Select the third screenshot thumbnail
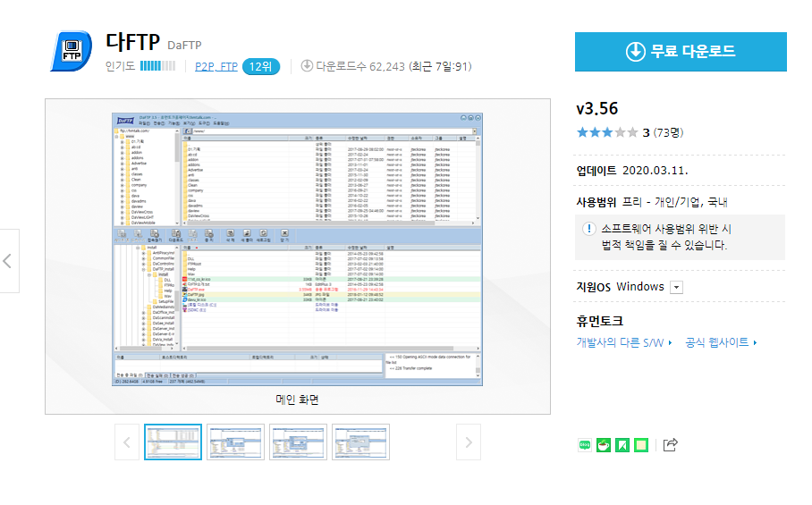This screenshot has width=812, height=505. tap(299, 442)
